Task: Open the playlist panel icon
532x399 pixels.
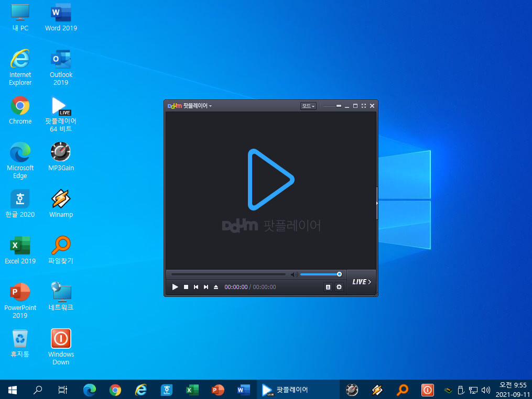Action: pyautogui.click(x=328, y=287)
